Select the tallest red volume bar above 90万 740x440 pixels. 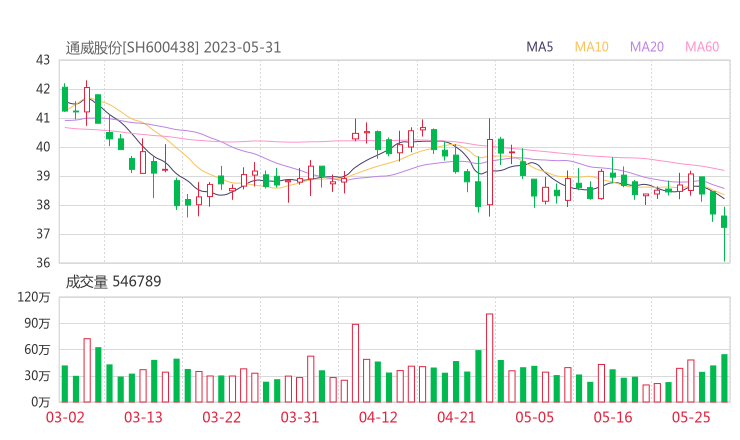489,358
